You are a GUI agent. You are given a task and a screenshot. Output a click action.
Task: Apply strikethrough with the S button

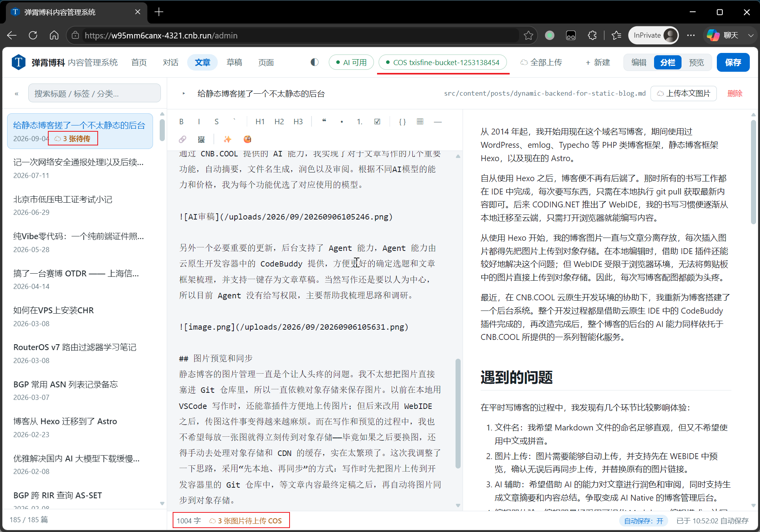pyautogui.click(x=217, y=122)
